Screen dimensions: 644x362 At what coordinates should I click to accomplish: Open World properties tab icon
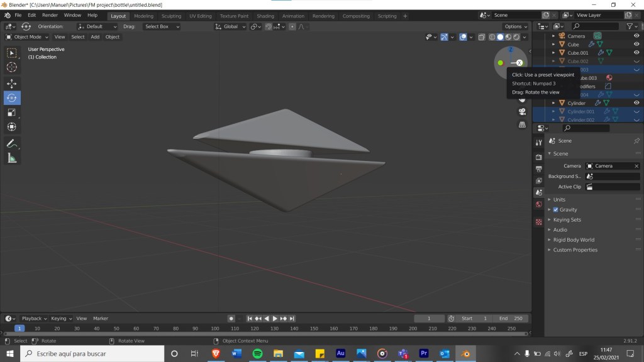pyautogui.click(x=538, y=204)
